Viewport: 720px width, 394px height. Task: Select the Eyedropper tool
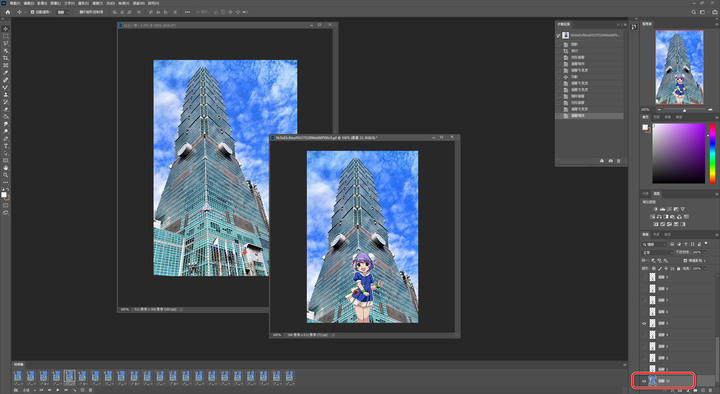click(x=6, y=73)
